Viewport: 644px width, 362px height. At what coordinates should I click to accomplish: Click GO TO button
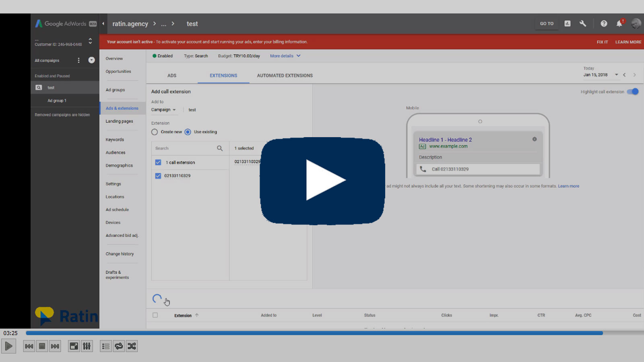[x=547, y=24]
